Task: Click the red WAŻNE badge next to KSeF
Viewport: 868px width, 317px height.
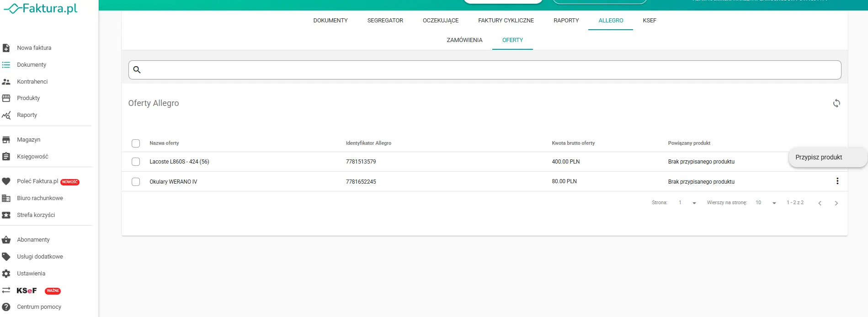Action: pos(53,291)
